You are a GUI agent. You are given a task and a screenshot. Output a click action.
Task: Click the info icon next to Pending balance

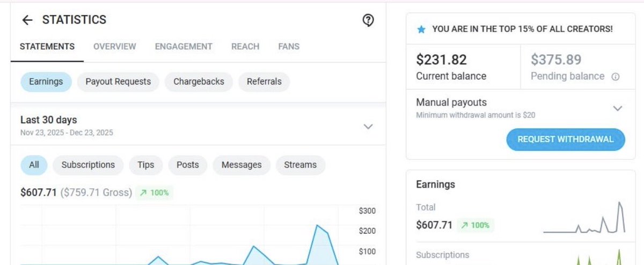tap(616, 77)
